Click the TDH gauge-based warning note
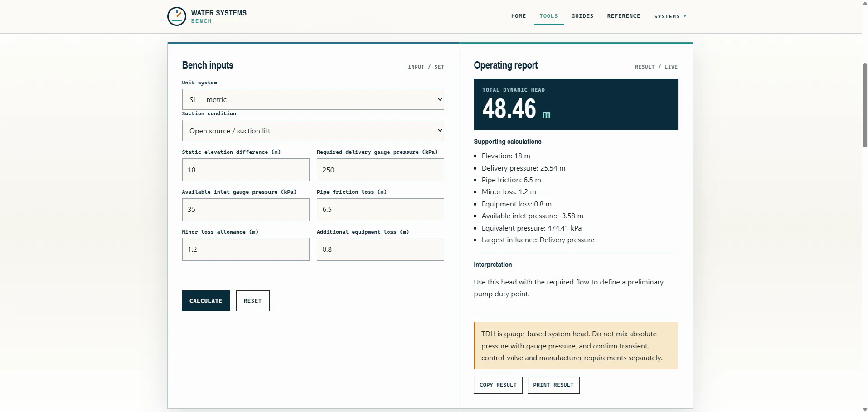Viewport: 868px width, 412px height. 576,346
